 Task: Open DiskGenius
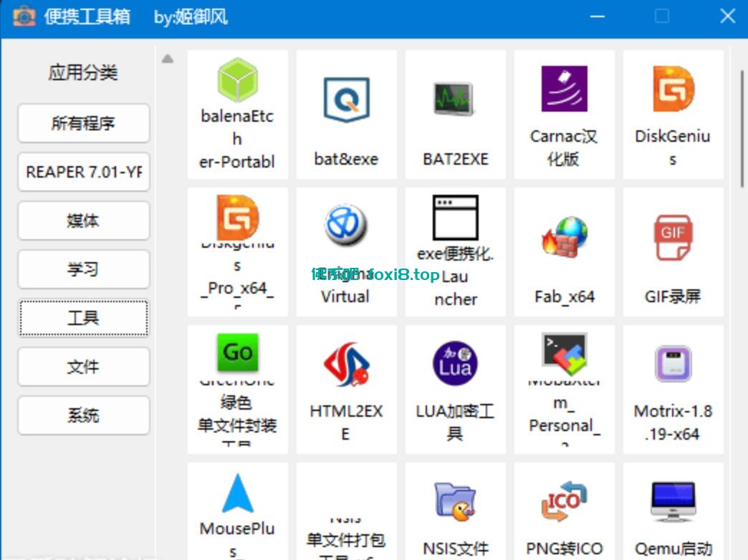pyautogui.click(x=673, y=111)
